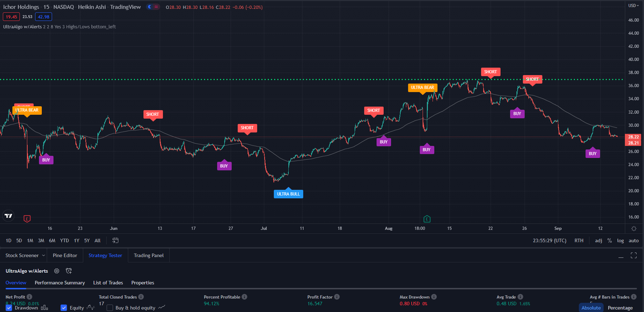Viewport: 644px width, 312px height.
Task: Maximize the bottom panel to fullscreen
Action: click(x=634, y=256)
